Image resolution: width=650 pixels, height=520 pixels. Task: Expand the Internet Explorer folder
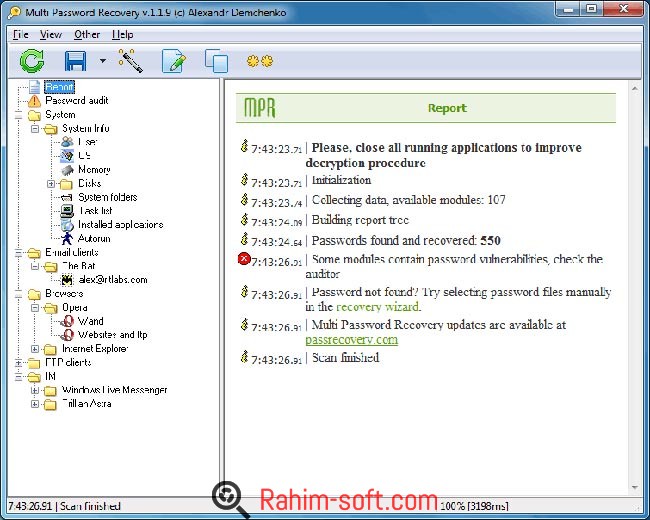tap(35, 349)
